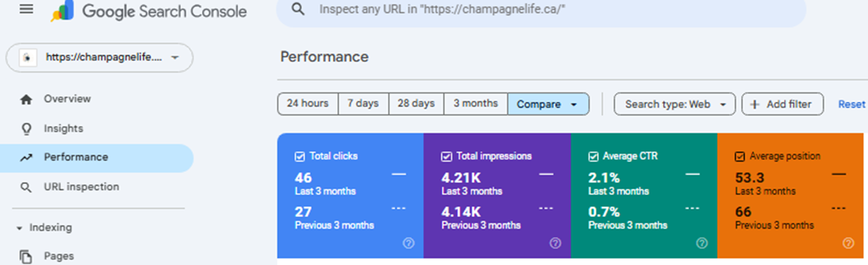Disable the Average position checkbox
Image resolution: width=868 pixels, height=265 pixels.
(740, 156)
